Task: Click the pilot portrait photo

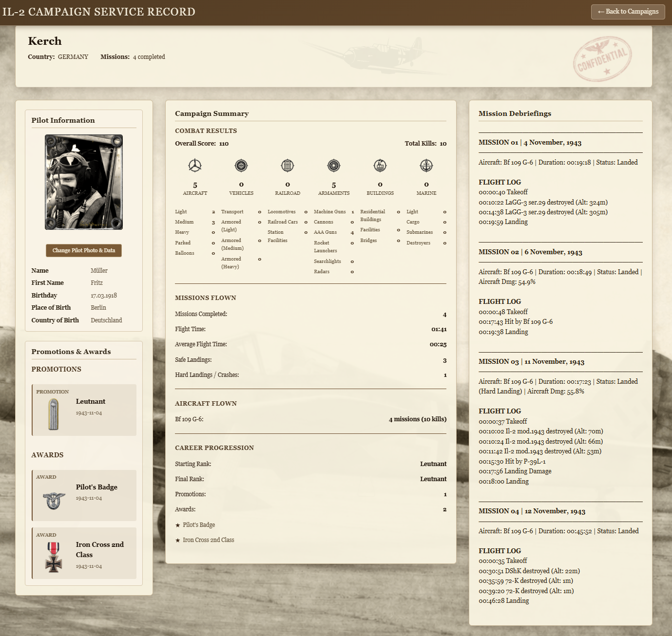Action: 84,182
